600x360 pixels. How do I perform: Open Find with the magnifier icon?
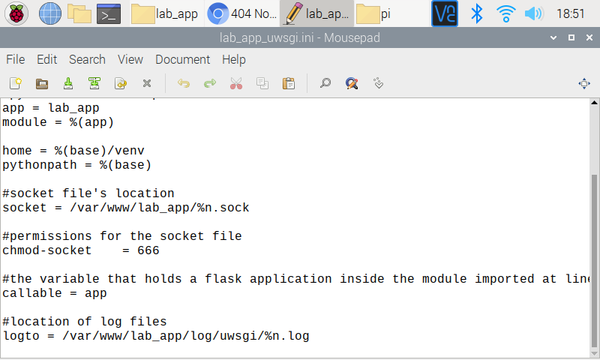(x=325, y=83)
